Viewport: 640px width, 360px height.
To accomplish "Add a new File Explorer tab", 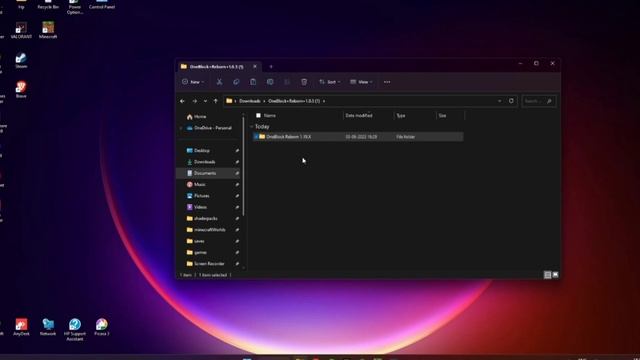I will (271, 67).
